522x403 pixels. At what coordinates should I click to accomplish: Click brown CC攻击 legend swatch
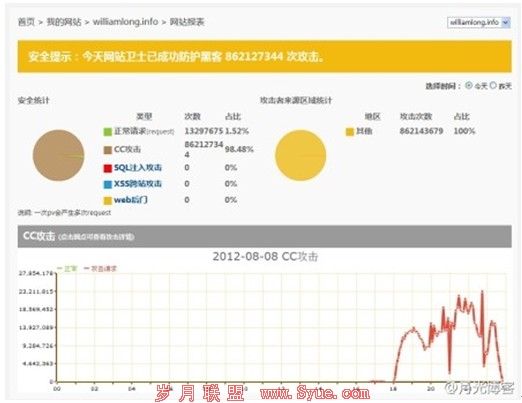coord(107,150)
